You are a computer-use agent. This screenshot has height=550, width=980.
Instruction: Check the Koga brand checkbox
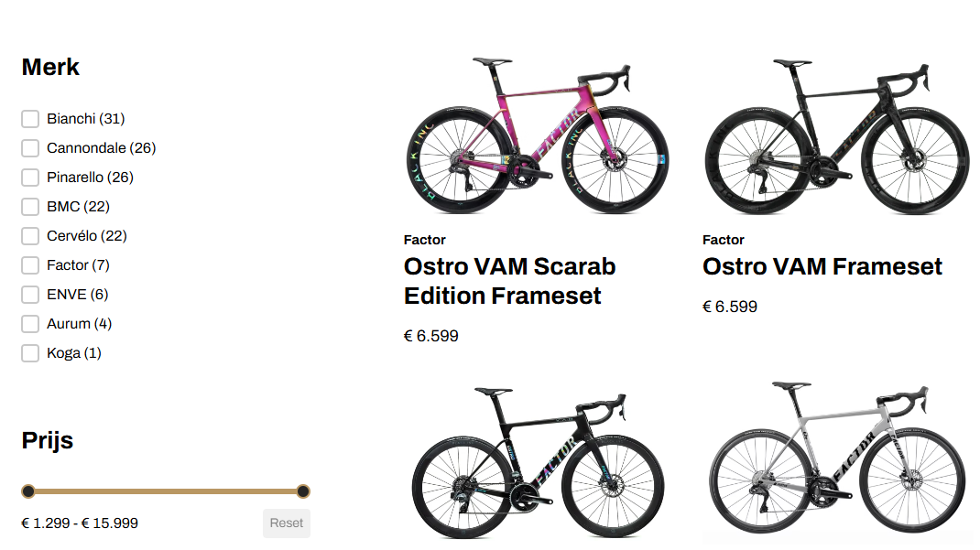point(30,353)
